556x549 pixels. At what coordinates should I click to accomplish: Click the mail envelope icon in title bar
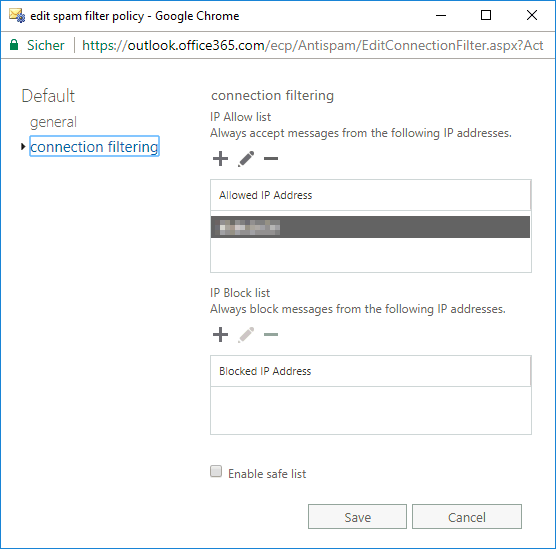pyautogui.click(x=17, y=16)
